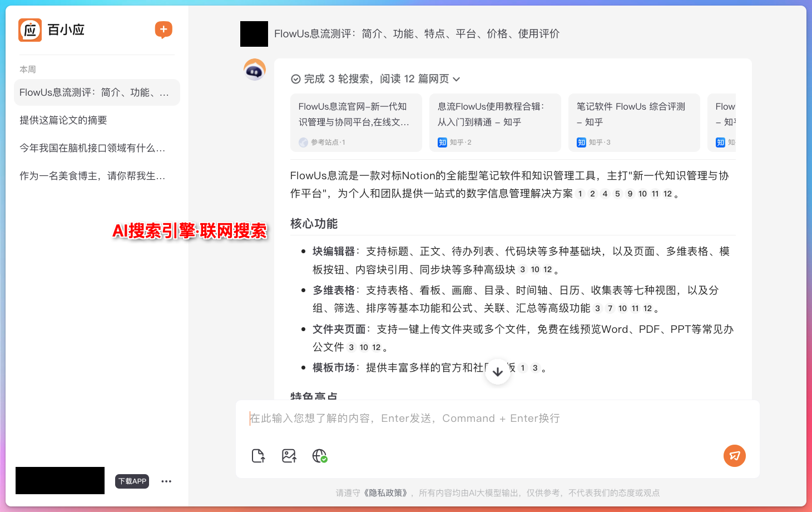Click the 知乎·2 source icon

tap(443, 142)
